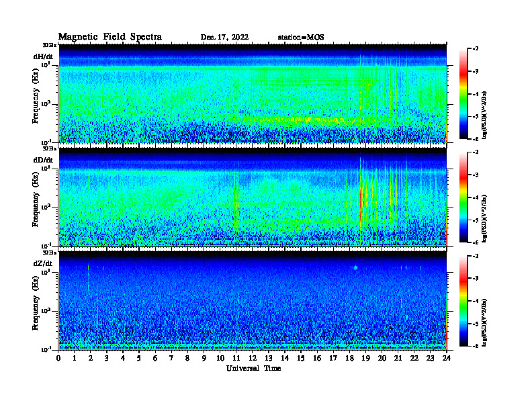Click the "32Hz" label above dD/dt panel
This screenshot has height=411, width=532.
click(50, 148)
